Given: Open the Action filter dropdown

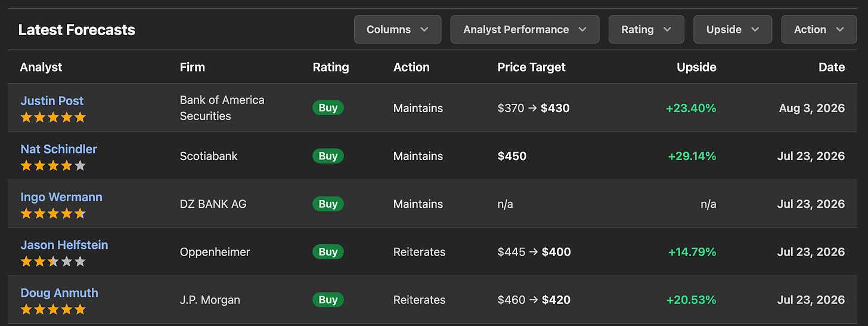Looking at the screenshot, I should (819, 29).
